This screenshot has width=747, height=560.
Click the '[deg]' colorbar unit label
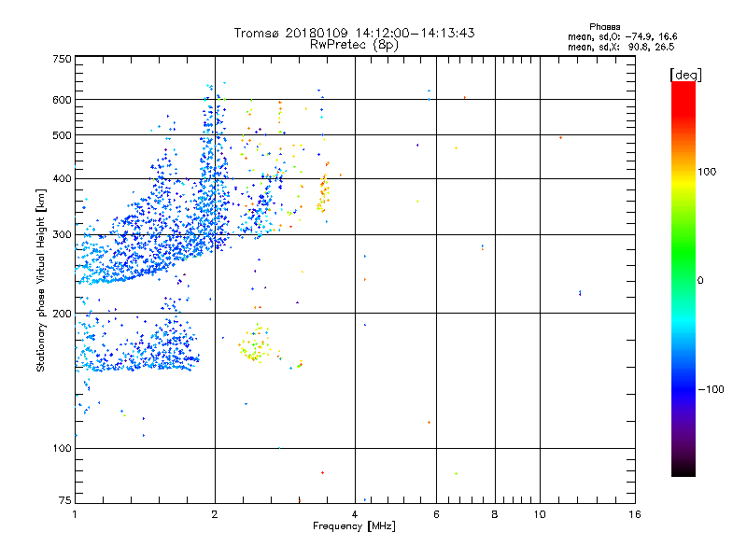click(685, 75)
